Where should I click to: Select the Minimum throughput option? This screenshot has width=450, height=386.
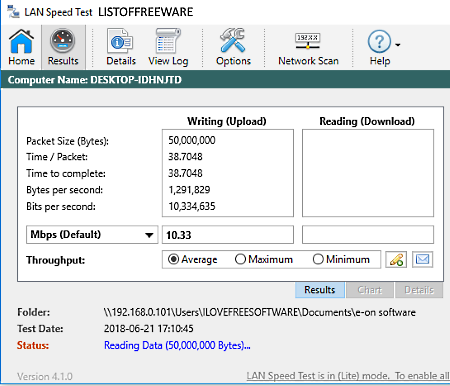pos(341,259)
